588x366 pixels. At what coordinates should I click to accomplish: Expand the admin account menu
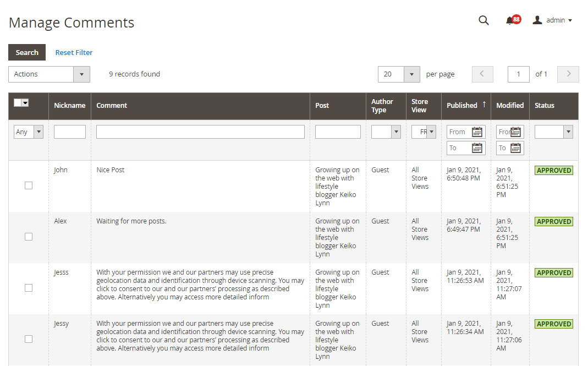pyautogui.click(x=559, y=20)
